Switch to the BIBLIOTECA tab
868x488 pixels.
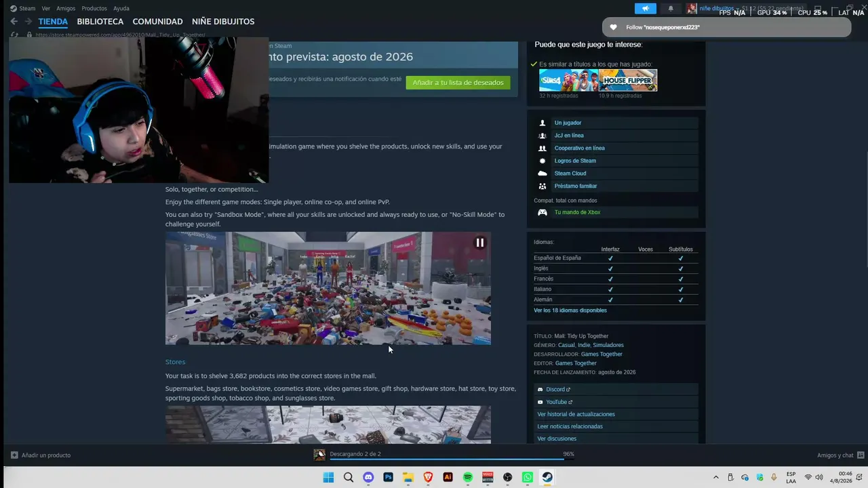100,22
